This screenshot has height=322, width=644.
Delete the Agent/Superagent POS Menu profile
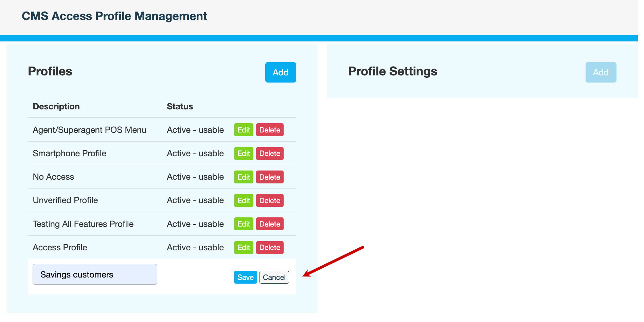pyautogui.click(x=270, y=130)
